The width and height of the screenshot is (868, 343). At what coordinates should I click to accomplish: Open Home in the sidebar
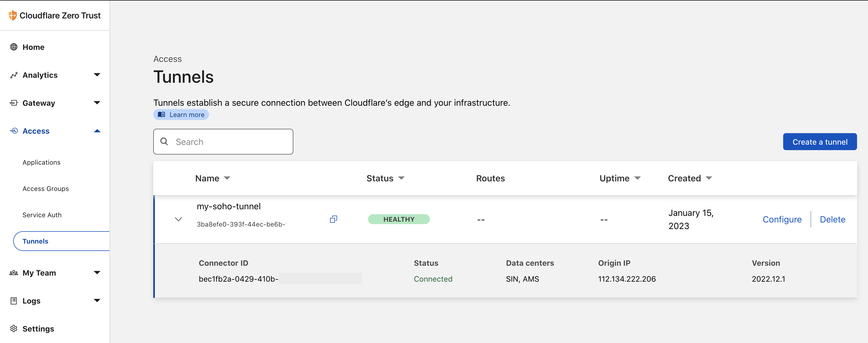(33, 47)
